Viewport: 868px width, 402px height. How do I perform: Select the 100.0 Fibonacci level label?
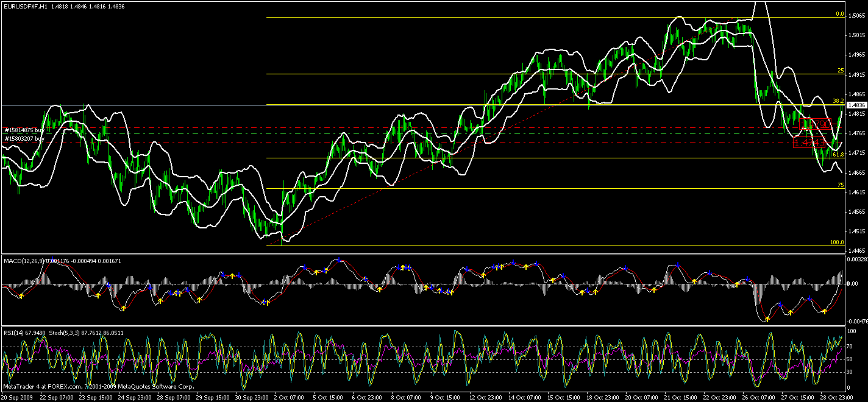(837, 242)
